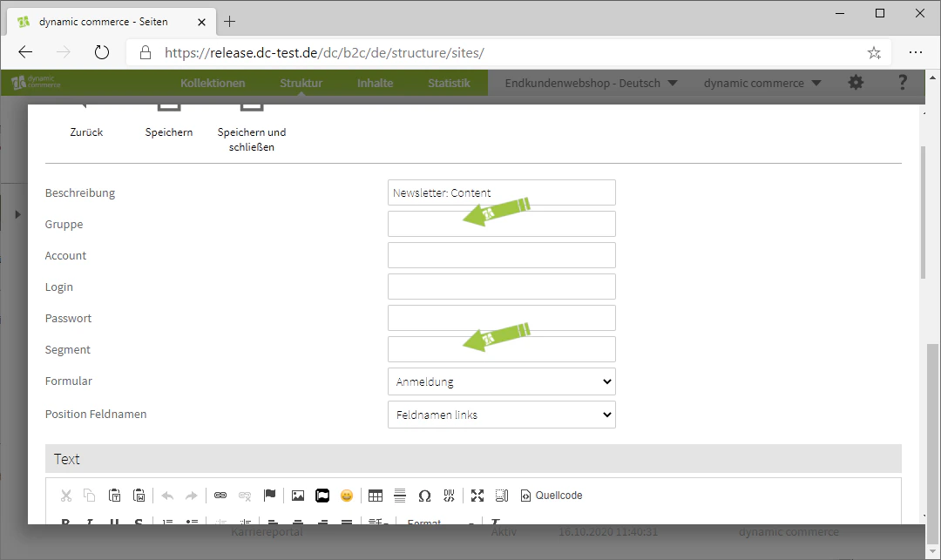Insert anchor using flag icon
941x560 pixels.
269,496
